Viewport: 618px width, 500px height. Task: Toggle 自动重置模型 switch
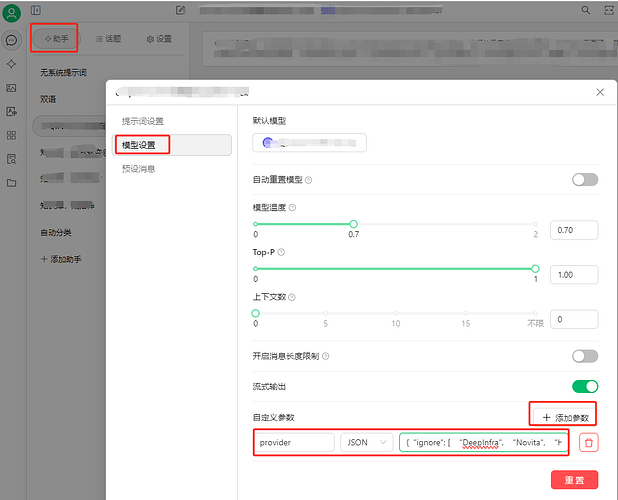coord(585,180)
